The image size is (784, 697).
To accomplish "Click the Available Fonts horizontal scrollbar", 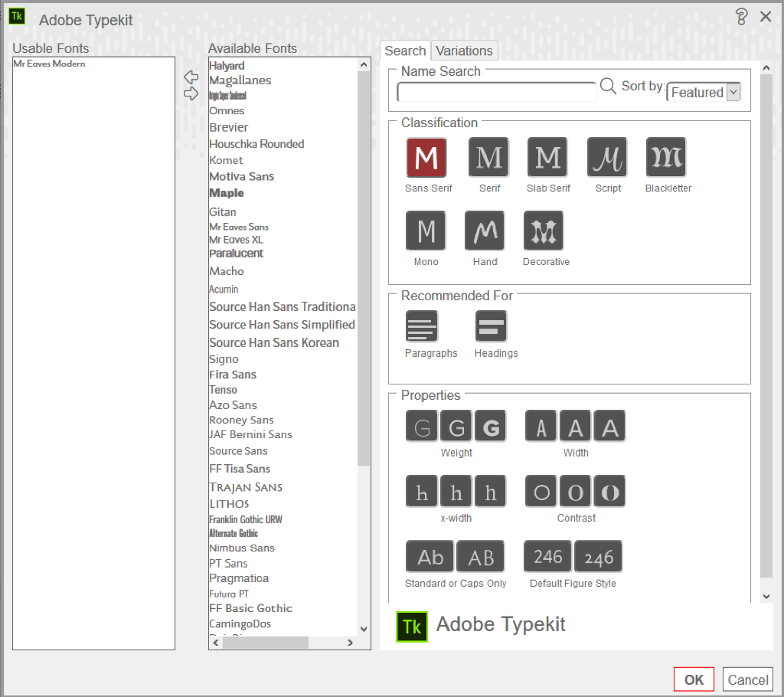I will pos(266,643).
